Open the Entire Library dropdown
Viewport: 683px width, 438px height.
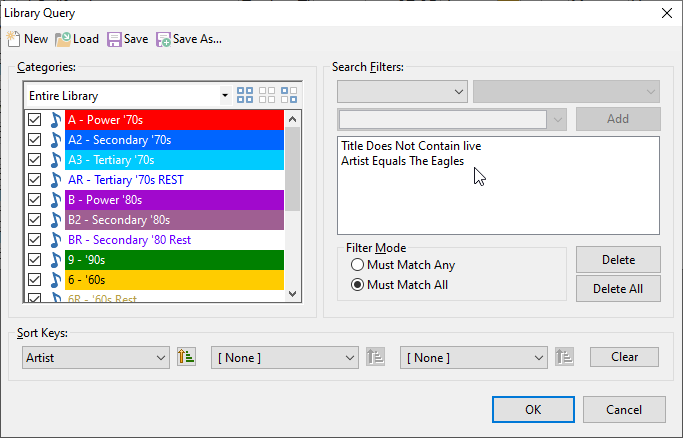click(x=225, y=95)
